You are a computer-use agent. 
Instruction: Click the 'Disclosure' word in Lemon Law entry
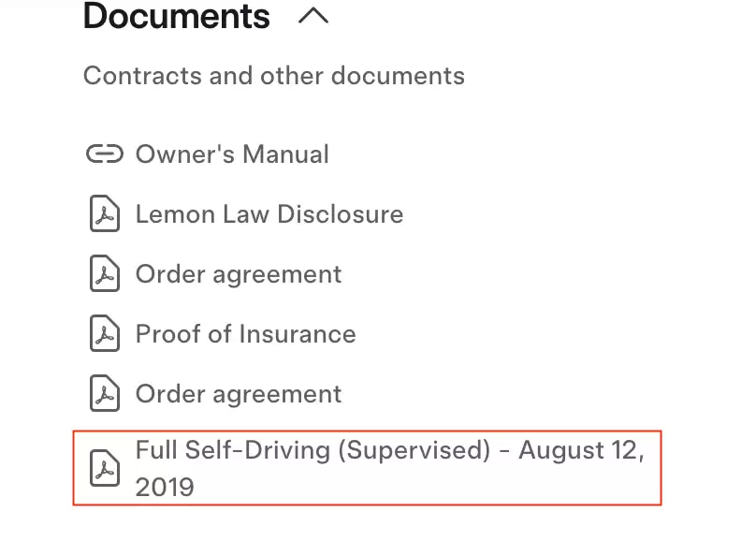(340, 214)
